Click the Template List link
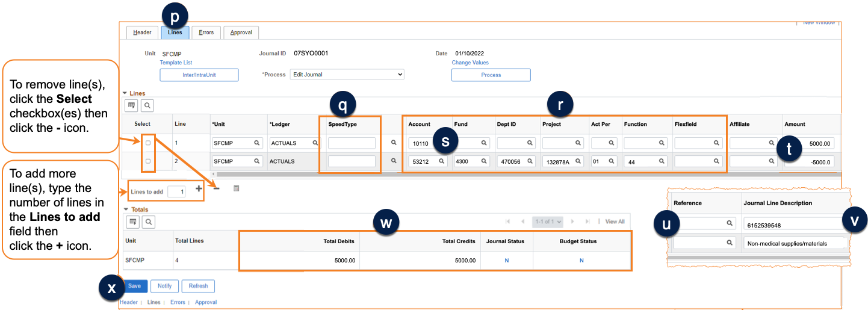Image resolution: width=868 pixels, height=310 pixels. tap(176, 63)
